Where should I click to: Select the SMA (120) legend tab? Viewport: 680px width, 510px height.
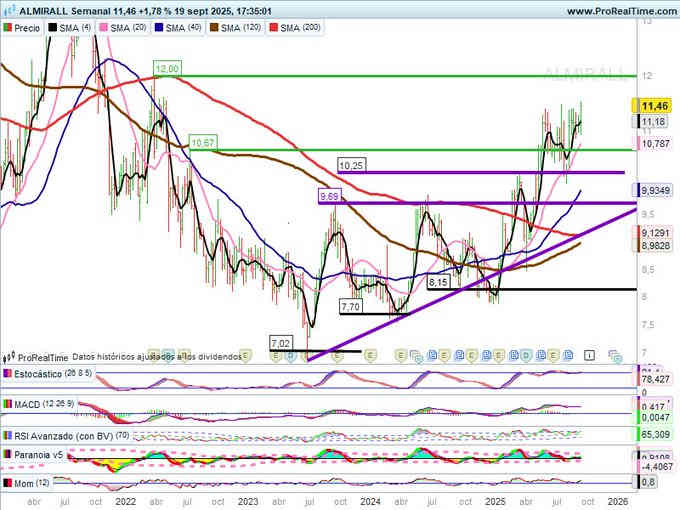click(235, 28)
